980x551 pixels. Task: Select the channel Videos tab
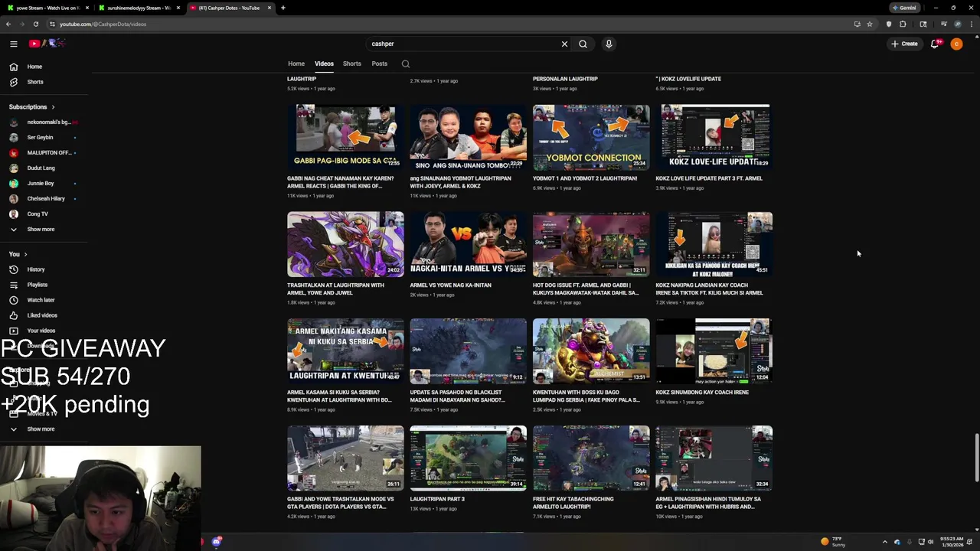coord(324,64)
